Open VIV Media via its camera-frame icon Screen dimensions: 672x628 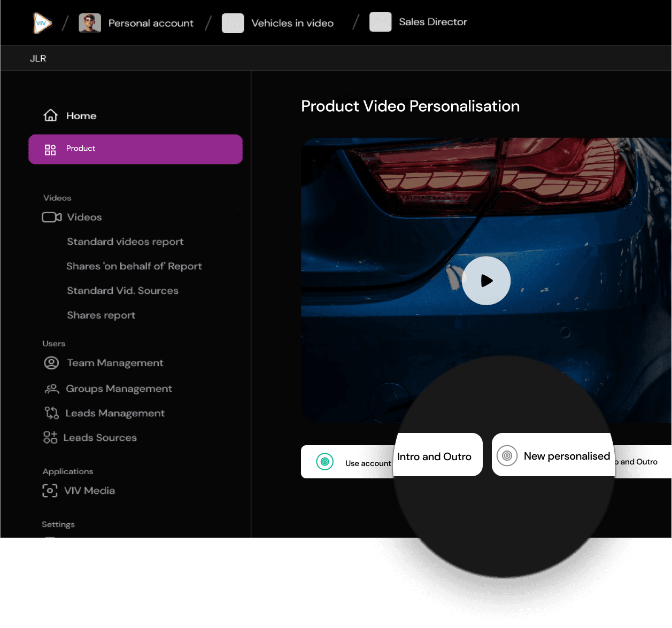point(50,490)
